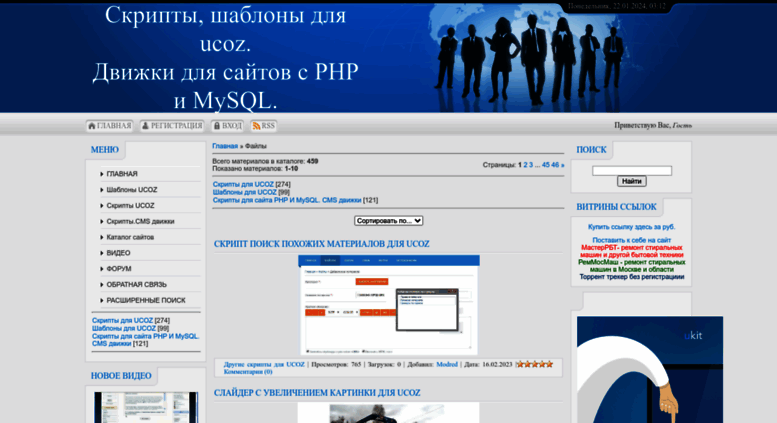Open ОБРАТНАЯ СВЯЗЬ menu item
777x423 pixels.
tap(136, 285)
